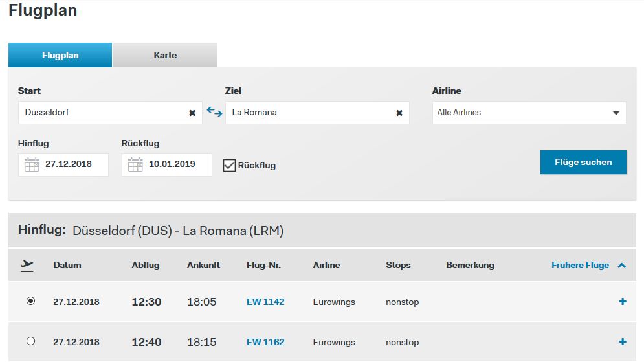This screenshot has width=644, height=362.
Task: Select the 12:40 flight radio button
Action: (x=30, y=341)
